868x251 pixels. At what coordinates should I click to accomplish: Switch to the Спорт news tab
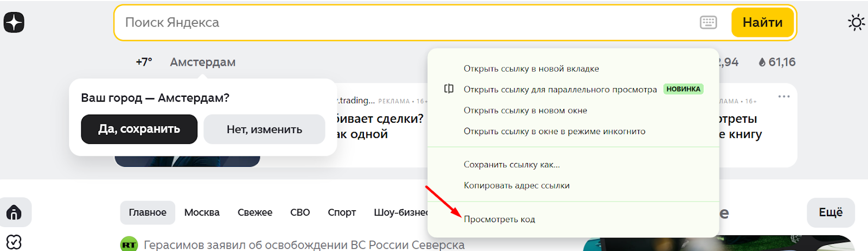342,212
